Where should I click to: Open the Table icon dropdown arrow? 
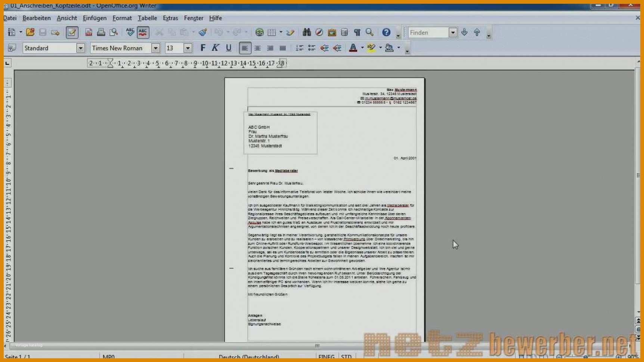click(281, 32)
